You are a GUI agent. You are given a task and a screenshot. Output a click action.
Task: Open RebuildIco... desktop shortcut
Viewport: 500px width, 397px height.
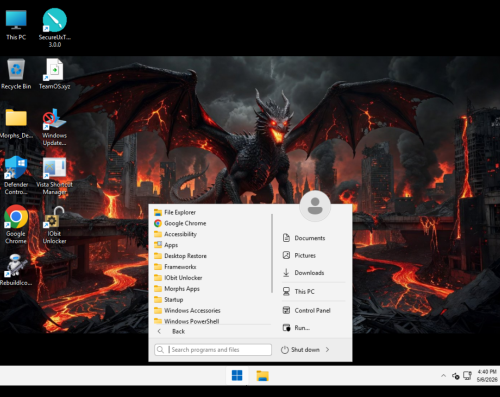click(16, 270)
